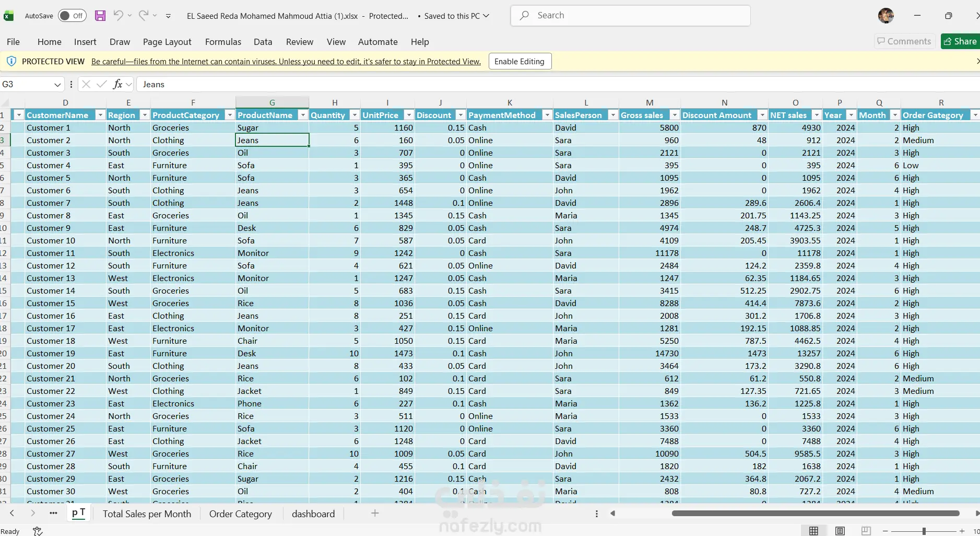Click in the Search box
The image size is (980, 536).
(x=630, y=16)
